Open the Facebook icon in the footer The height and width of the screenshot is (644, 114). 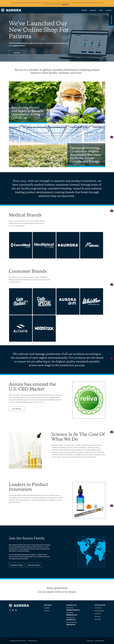coord(10,610)
